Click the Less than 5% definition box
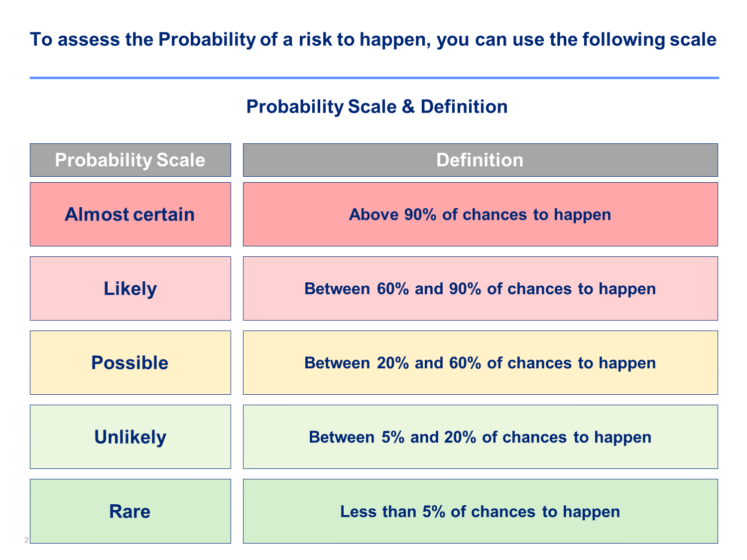 (480, 511)
